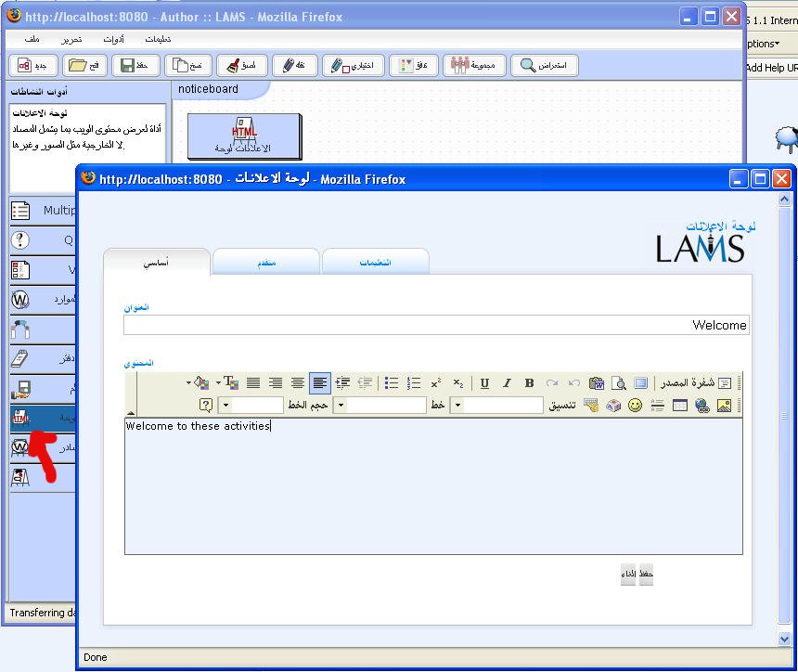
Task: Insert a smiley emoticon
Action: tap(635, 406)
